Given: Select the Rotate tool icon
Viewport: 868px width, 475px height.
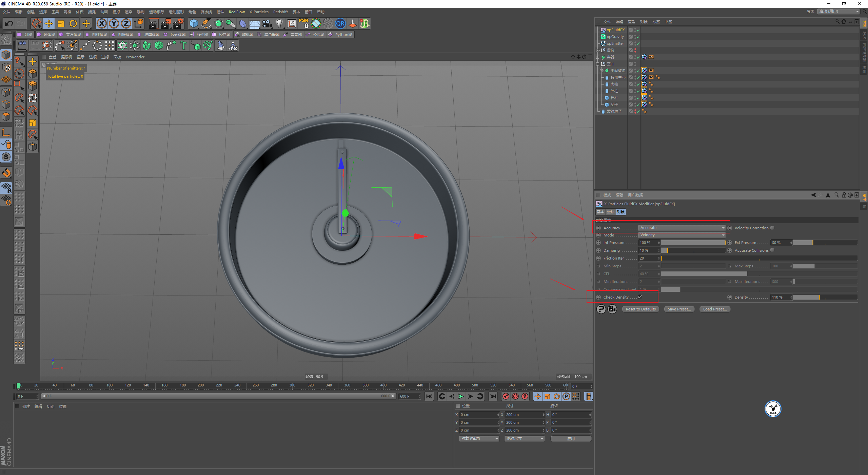Looking at the screenshot, I should 73,23.
